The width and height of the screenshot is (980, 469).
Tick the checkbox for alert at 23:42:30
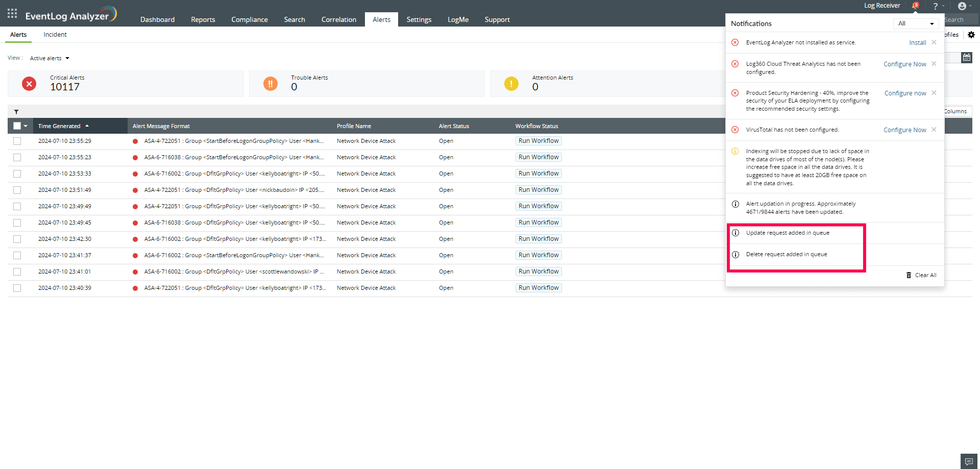click(x=17, y=239)
